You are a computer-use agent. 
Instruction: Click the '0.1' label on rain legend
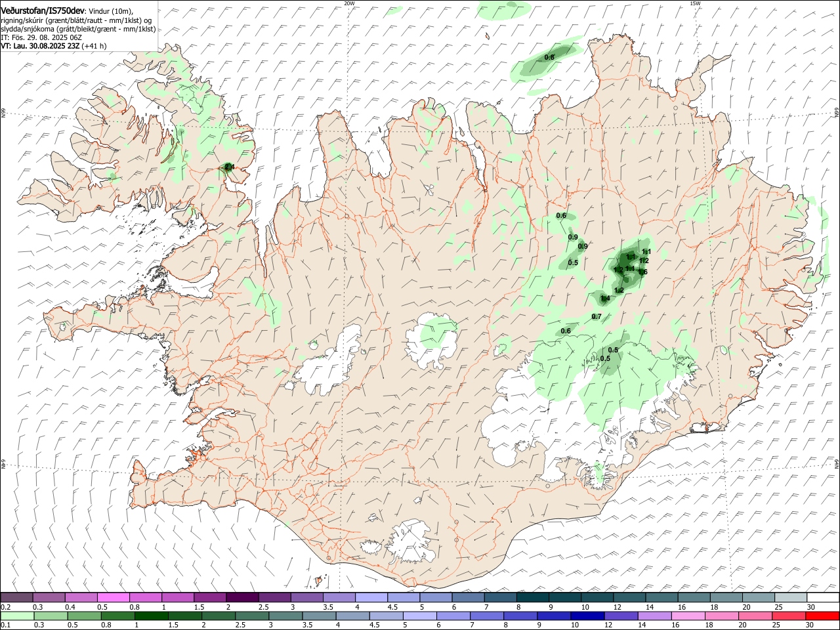pyautogui.click(x=6, y=625)
